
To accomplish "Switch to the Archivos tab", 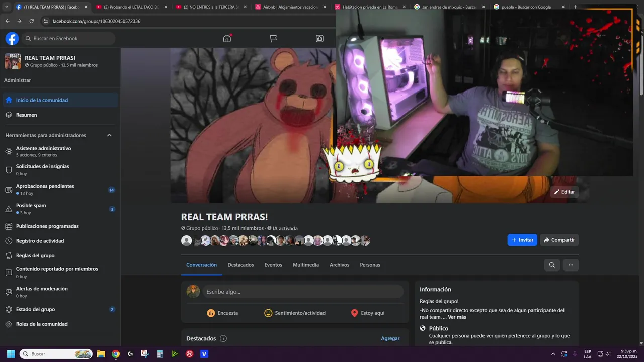I will [x=339, y=265].
